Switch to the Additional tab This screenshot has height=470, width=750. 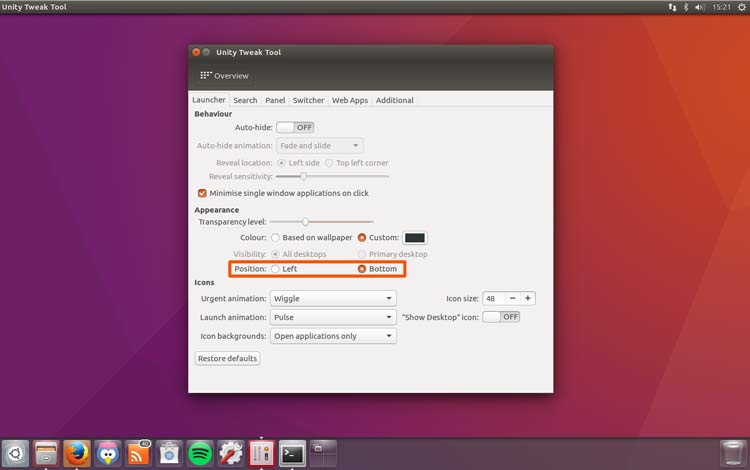(395, 100)
